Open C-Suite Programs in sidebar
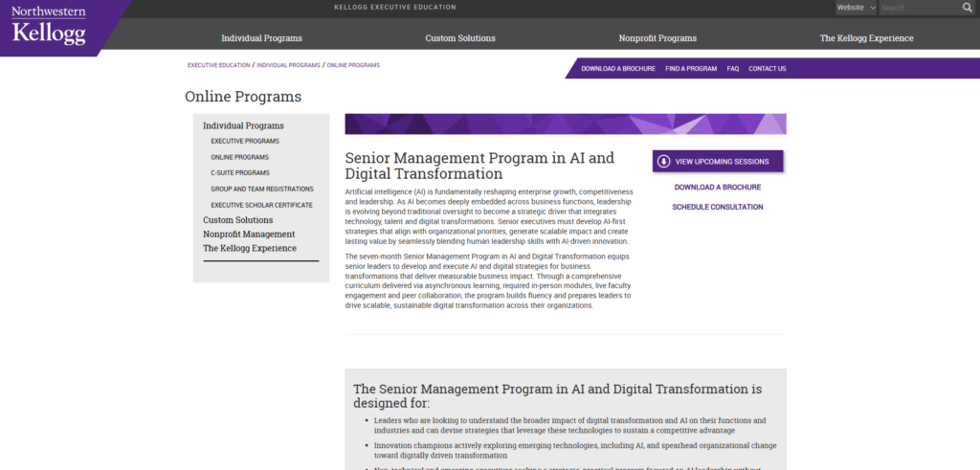The height and width of the screenshot is (470, 980). [240, 172]
